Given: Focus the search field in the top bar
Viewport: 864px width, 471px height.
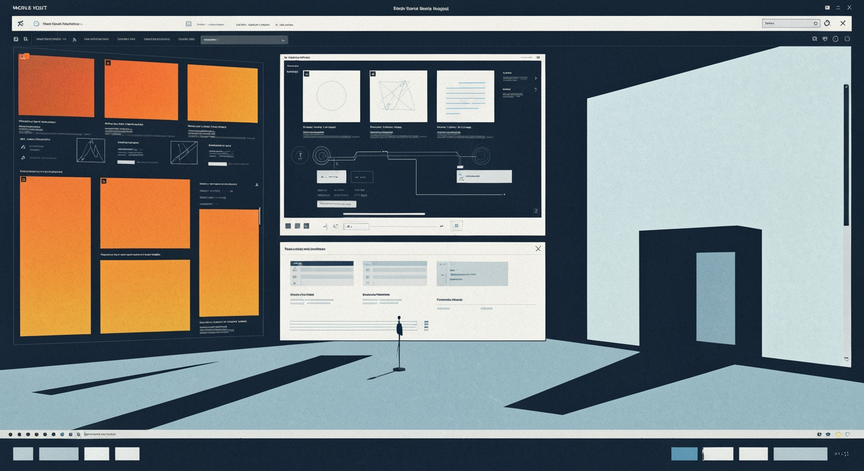Looking at the screenshot, I should (790, 23).
